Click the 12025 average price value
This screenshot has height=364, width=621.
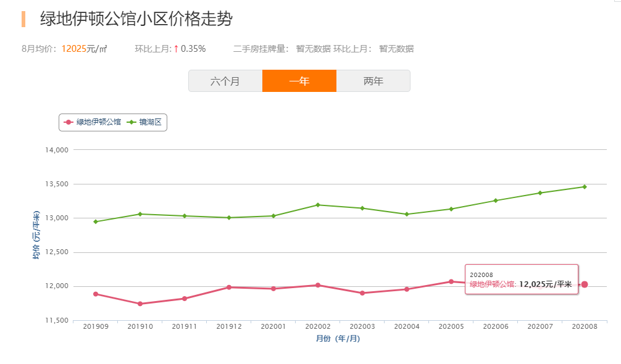click(x=73, y=49)
